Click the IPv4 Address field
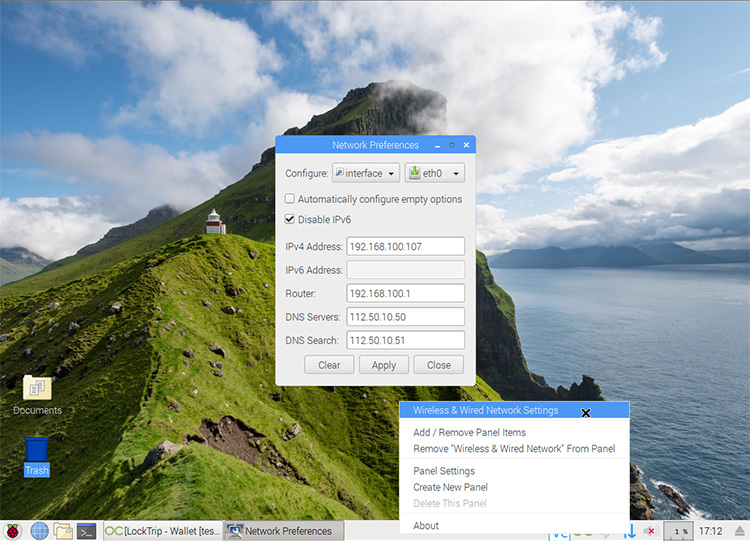Viewport: 750px width, 541px height. point(405,246)
